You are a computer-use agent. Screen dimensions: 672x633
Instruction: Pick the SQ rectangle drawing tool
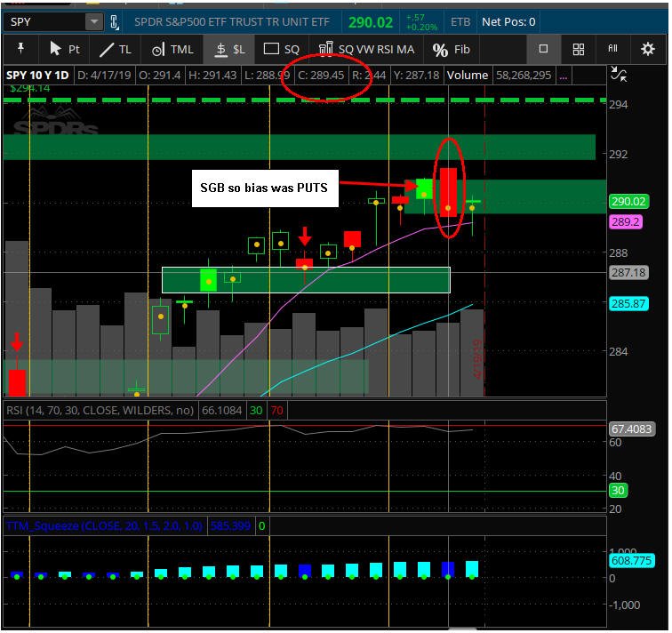point(281,49)
